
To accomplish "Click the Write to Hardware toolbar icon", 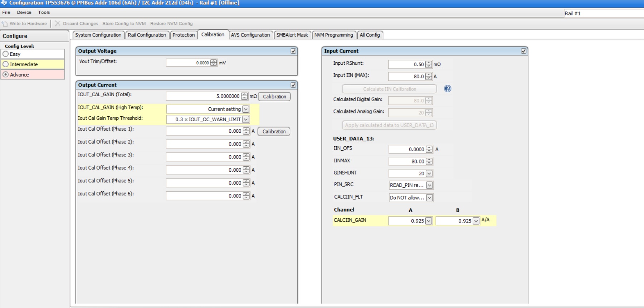I will (x=5, y=24).
